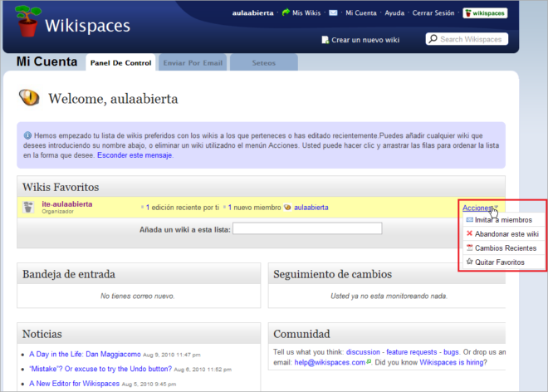The width and height of the screenshot is (548, 392).
Task: Click Wikispaces is hiring link
Action: tap(451, 362)
